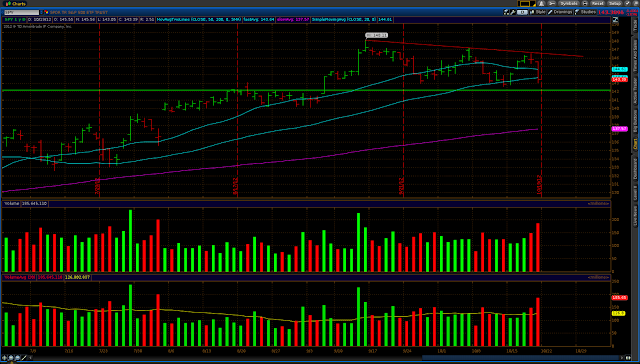Screen dimensions: 640x364
Task: Open the Live News side tab
Action: (x=635, y=215)
